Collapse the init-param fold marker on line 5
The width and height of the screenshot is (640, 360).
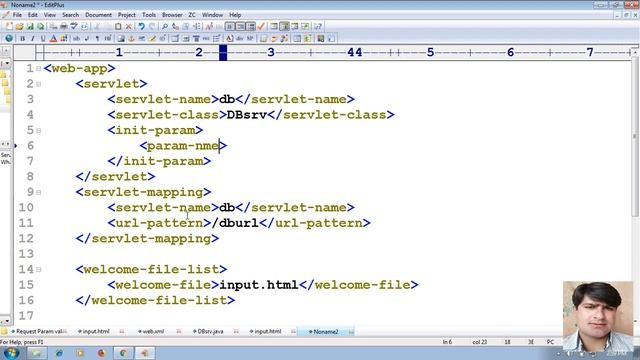pyautogui.click(x=38, y=131)
